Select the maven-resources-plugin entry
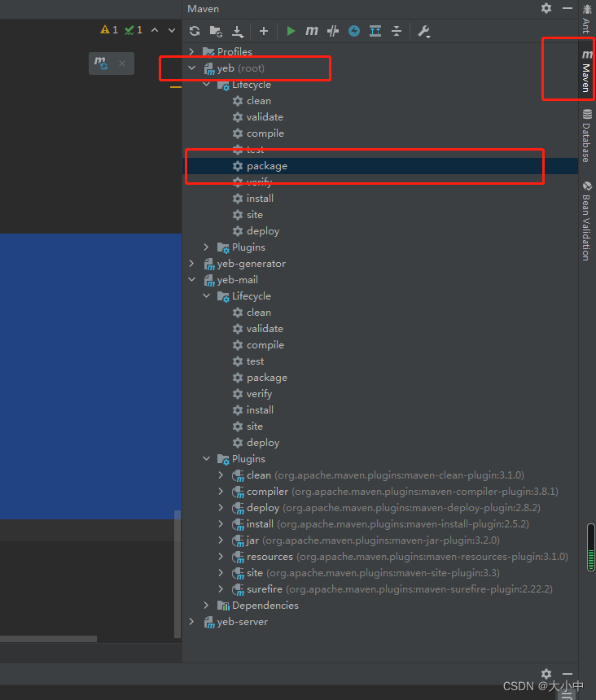This screenshot has width=596, height=700. click(x=400, y=556)
